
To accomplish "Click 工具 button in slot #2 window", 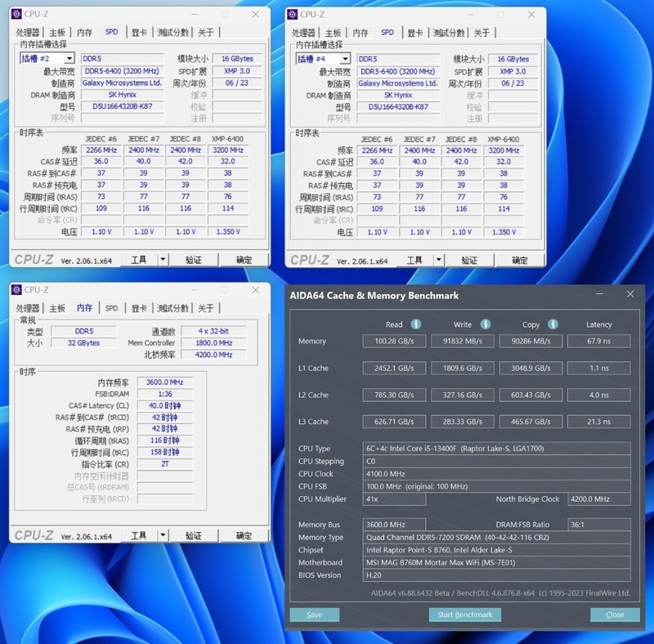I will (x=139, y=260).
